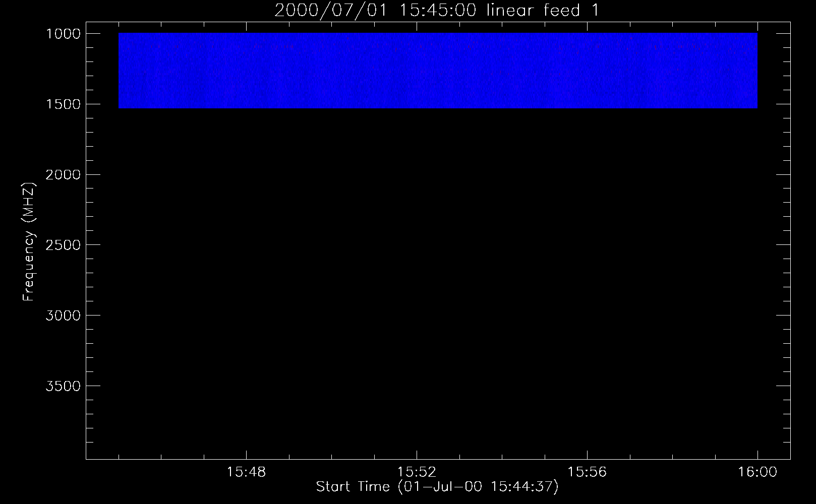
Task: Select the 3000 frequency tick label
Action: click(x=63, y=316)
